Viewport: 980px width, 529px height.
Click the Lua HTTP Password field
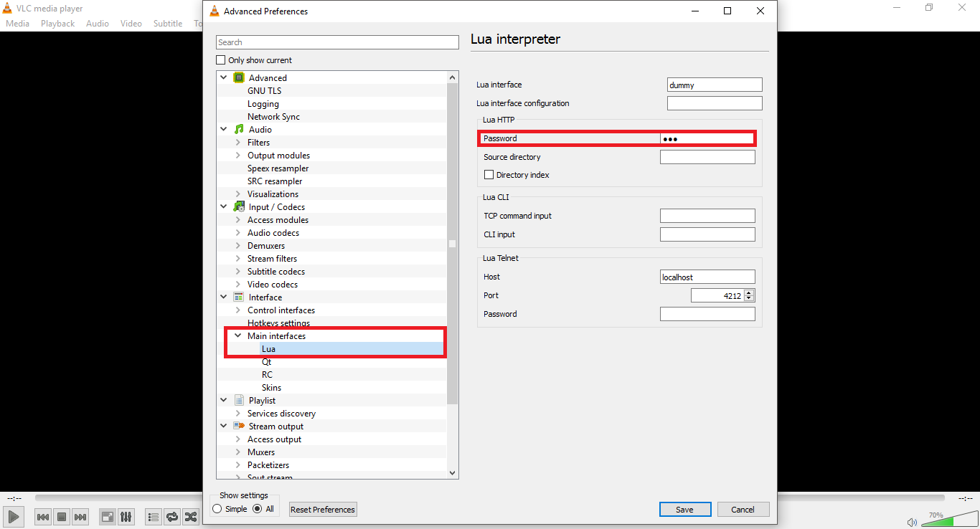tap(707, 138)
